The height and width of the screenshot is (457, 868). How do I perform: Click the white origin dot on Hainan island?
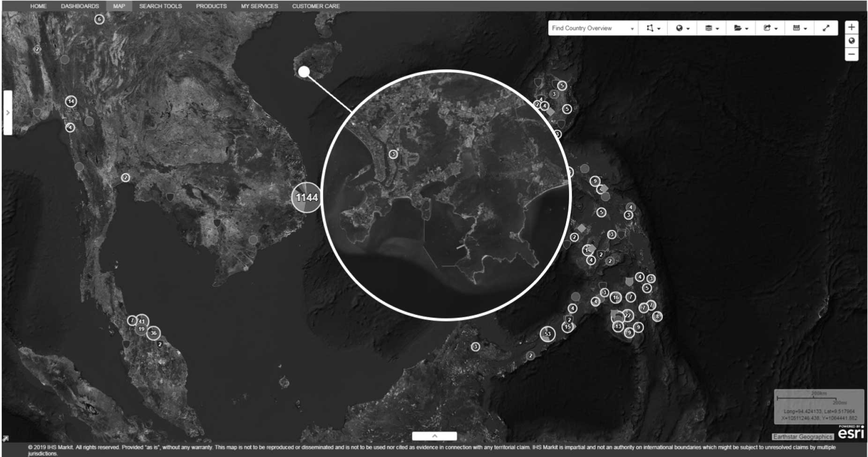pyautogui.click(x=304, y=72)
